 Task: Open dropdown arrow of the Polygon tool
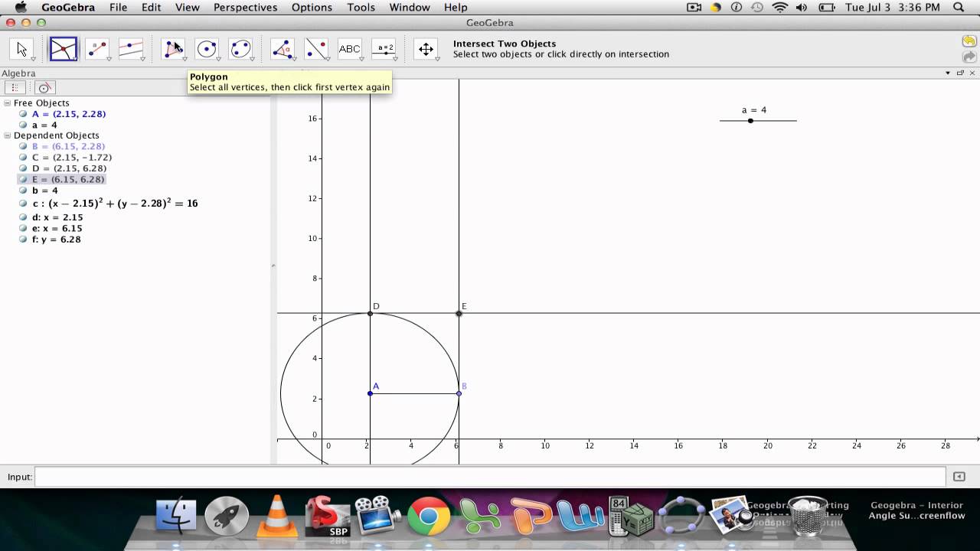185,59
